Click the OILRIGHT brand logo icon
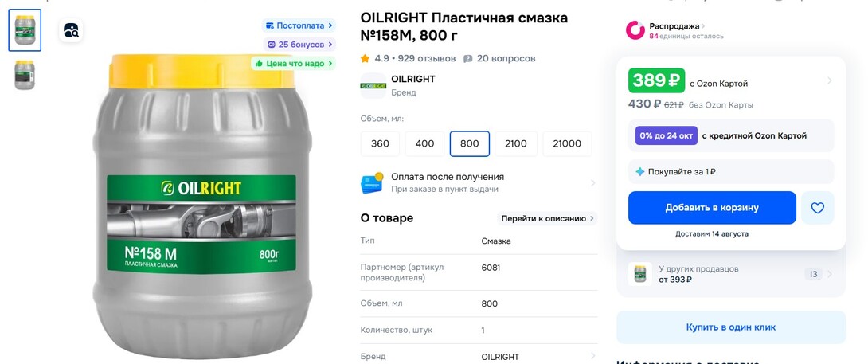 tap(373, 86)
